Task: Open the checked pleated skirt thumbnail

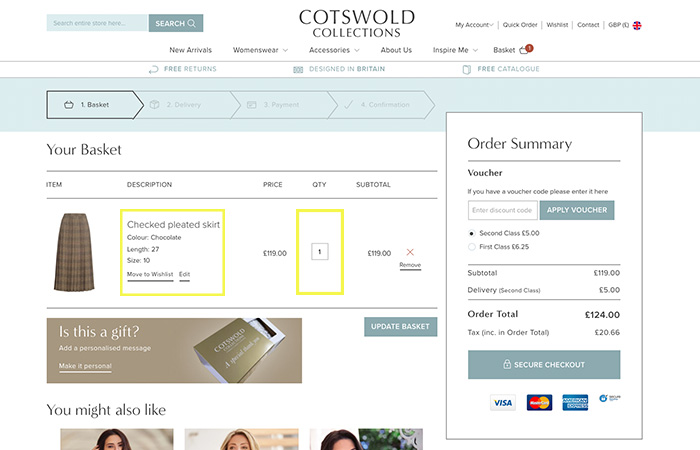Action: click(73, 252)
